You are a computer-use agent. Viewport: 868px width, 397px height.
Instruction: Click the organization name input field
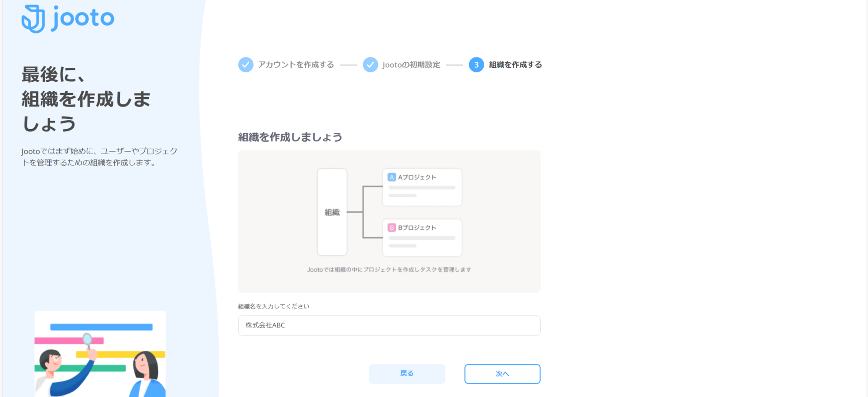pyautogui.click(x=389, y=325)
